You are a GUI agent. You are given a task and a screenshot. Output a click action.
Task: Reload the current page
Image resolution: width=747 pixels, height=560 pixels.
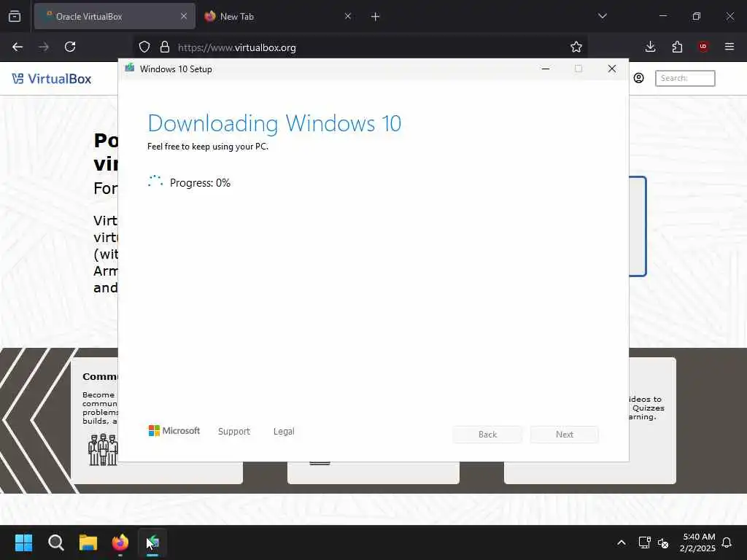pyautogui.click(x=70, y=47)
